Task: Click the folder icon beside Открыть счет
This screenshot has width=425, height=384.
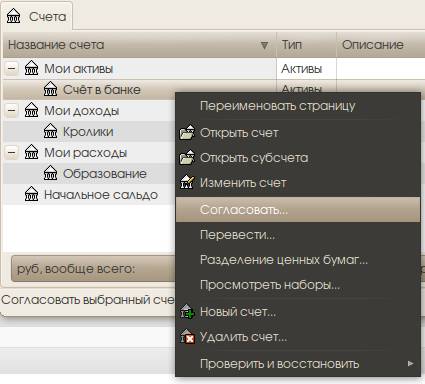Action: [x=187, y=133]
